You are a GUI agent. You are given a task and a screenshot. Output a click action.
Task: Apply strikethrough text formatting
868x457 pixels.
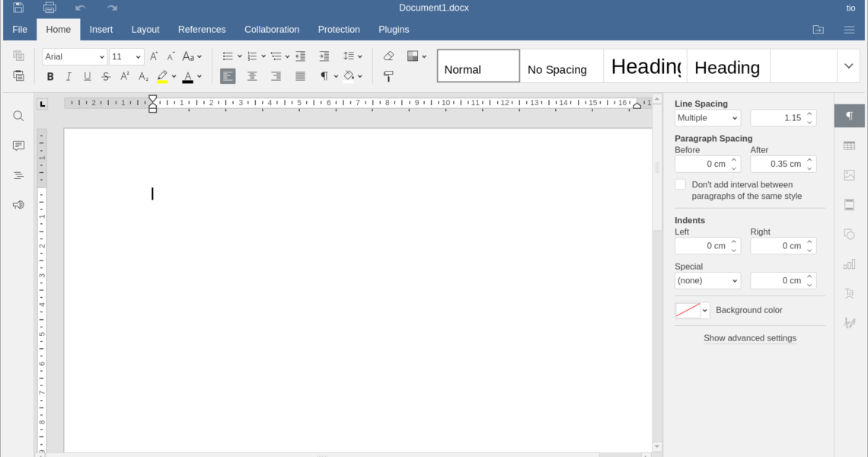[x=106, y=76]
